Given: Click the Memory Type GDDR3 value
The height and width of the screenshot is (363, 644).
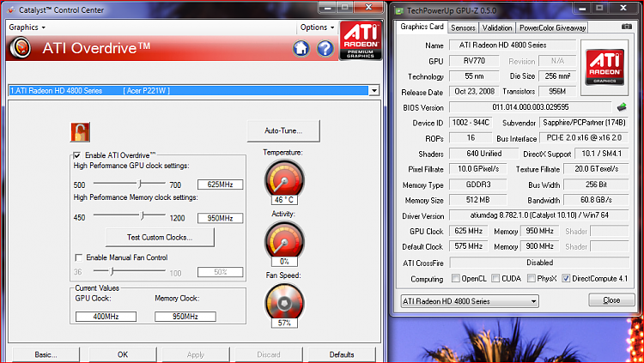Looking at the screenshot, I should tap(478, 185).
